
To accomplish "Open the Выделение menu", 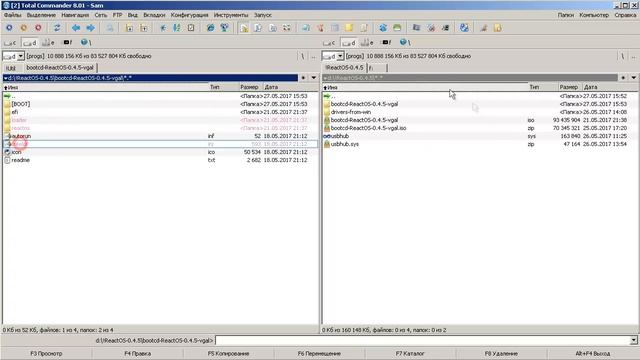I will (x=41, y=15).
